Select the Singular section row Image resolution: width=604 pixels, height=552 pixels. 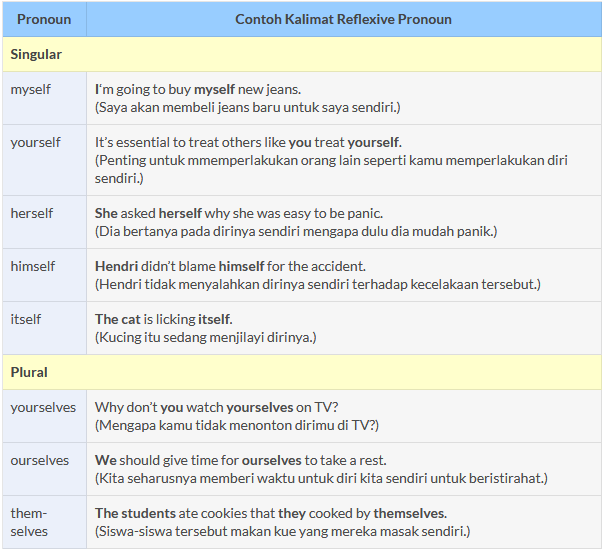[x=300, y=54]
